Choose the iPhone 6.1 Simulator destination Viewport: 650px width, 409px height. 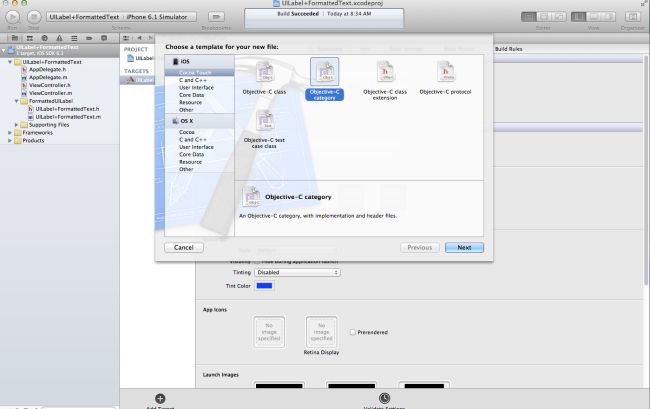(157, 17)
